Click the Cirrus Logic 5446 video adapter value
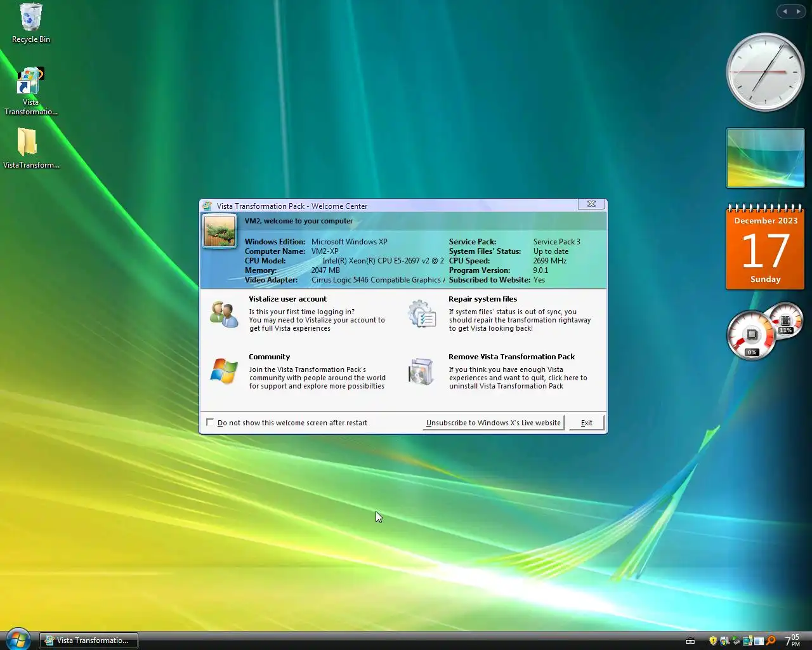The height and width of the screenshot is (650, 812). click(377, 280)
